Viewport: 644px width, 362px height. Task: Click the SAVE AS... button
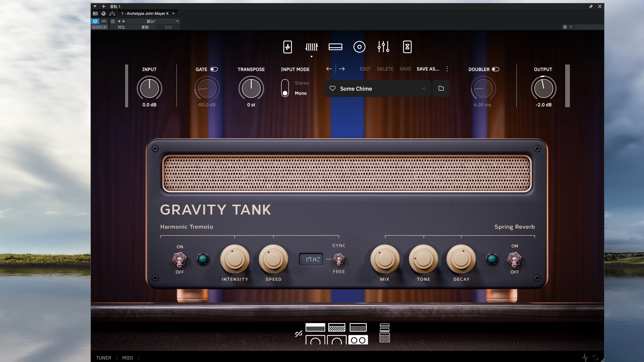(428, 69)
